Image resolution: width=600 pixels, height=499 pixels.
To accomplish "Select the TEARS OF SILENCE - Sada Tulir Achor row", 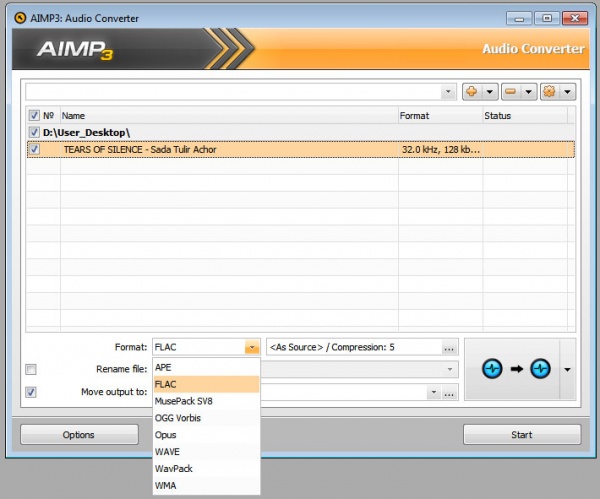I will pos(301,149).
